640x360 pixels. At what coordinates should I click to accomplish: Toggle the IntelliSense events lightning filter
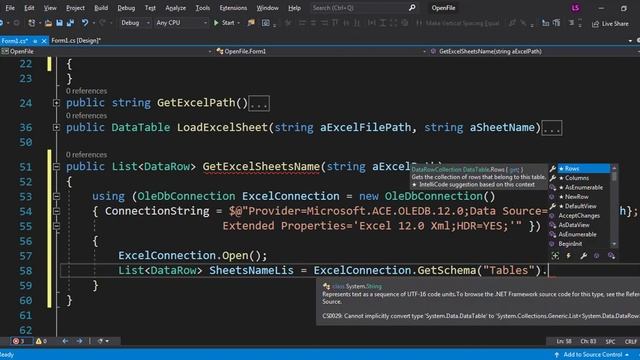point(569,256)
